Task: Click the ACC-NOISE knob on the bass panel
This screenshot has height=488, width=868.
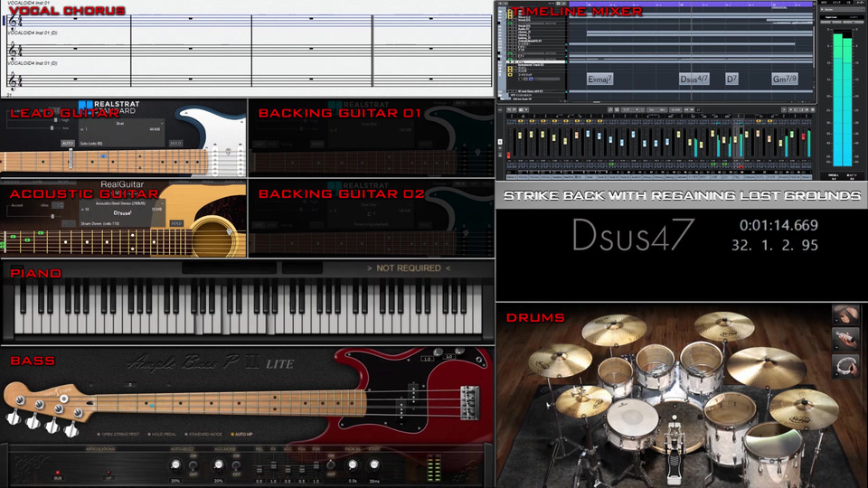Action: tap(218, 465)
